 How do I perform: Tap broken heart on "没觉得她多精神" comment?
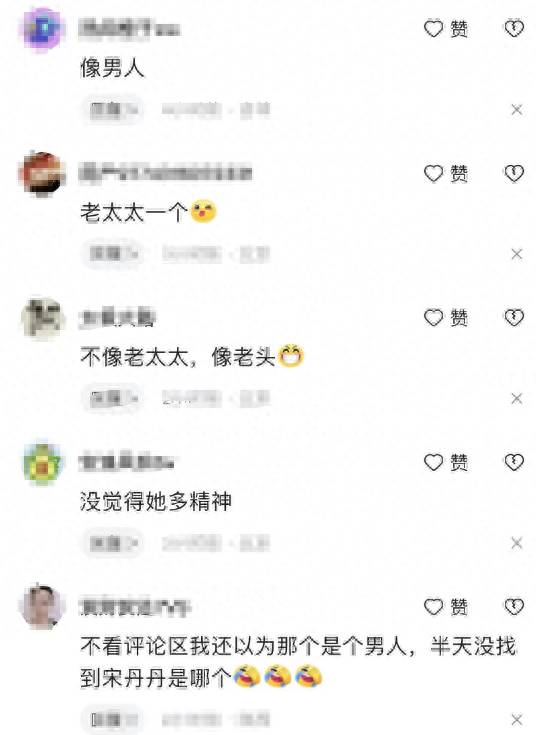[x=514, y=462]
